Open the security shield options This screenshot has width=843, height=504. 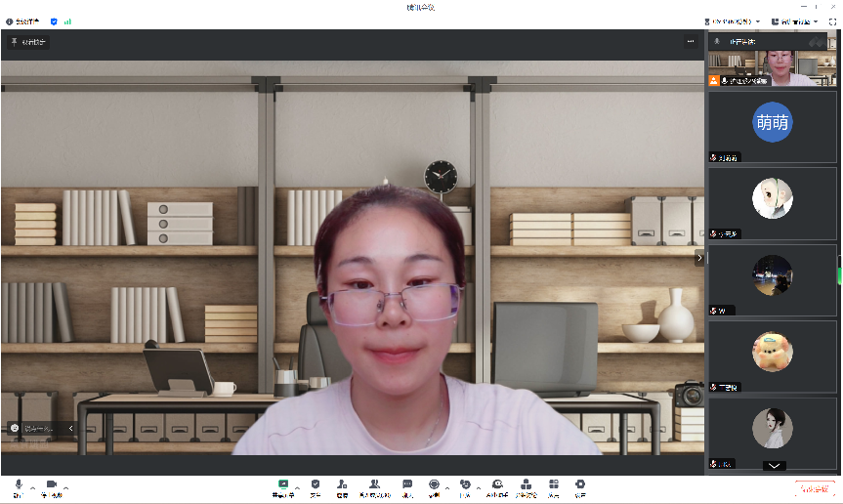[315, 486]
